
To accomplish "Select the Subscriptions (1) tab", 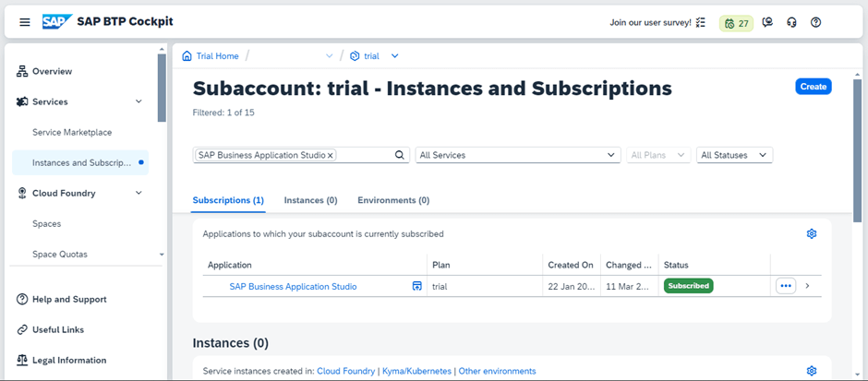I will (228, 200).
